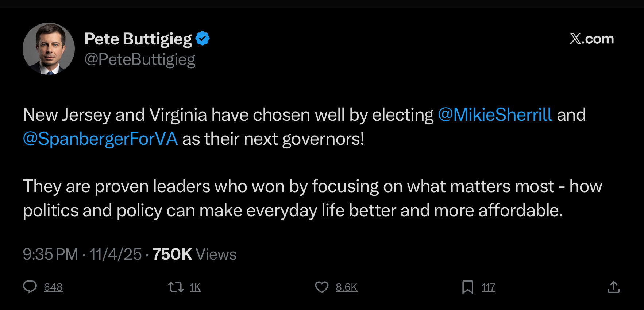The image size is (644, 310).
Task: Open the @MikieSherrill mention
Action: (495, 115)
